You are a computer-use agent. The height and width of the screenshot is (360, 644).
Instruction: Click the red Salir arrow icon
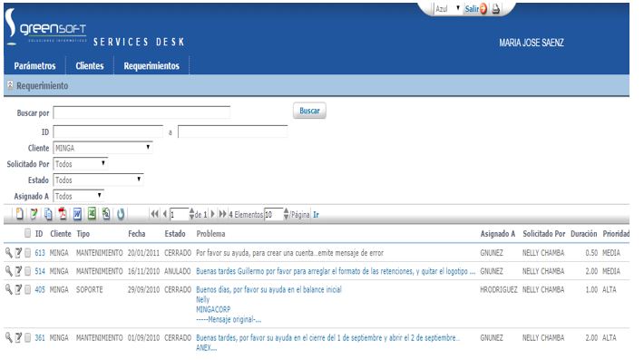[x=483, y=9]
